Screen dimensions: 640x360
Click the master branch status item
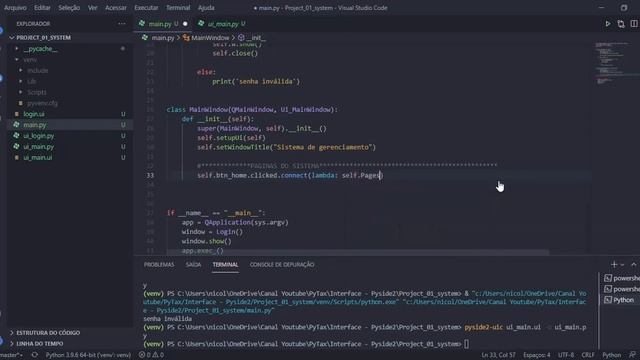click(x=11, y=355)
